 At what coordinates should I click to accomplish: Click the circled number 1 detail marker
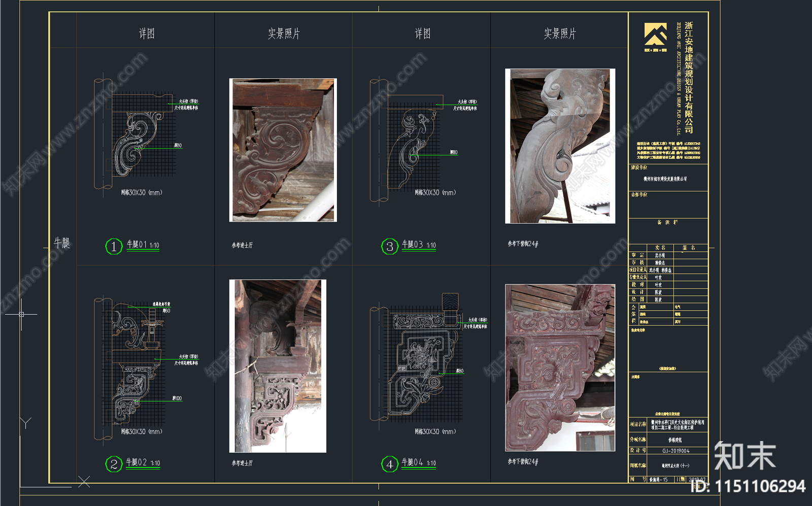(x=114, y=247)
